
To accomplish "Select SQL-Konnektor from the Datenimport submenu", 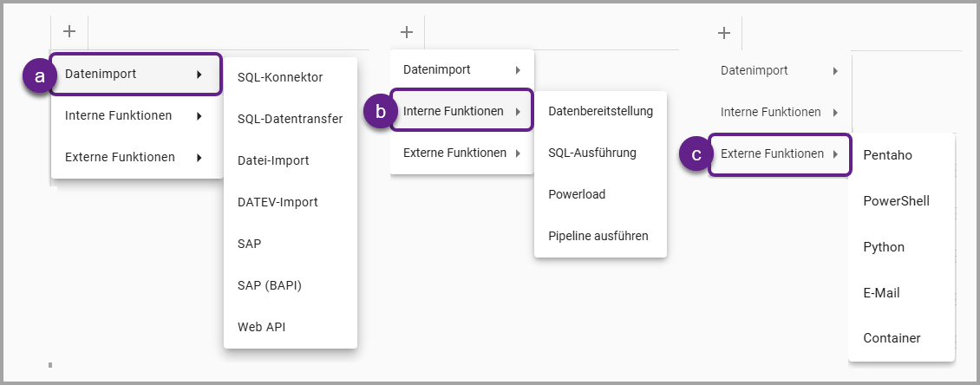I will tap(279, 77).
